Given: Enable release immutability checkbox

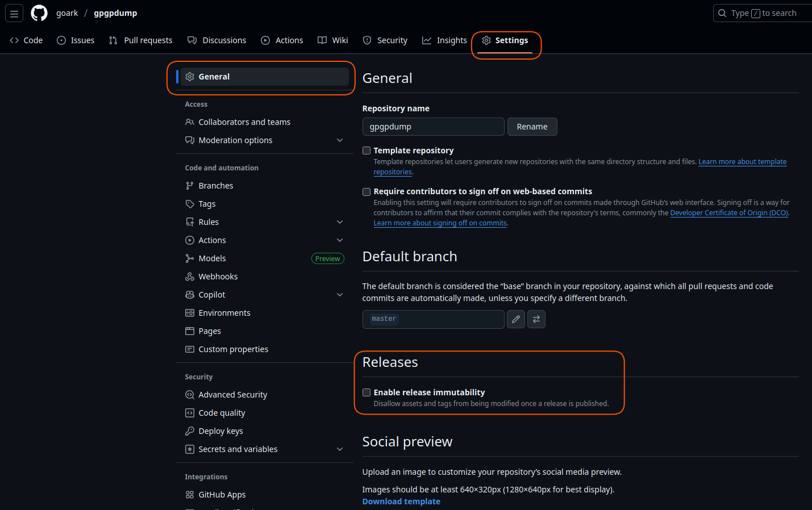Looking at the screenshot, I should (x=367, y=392).
